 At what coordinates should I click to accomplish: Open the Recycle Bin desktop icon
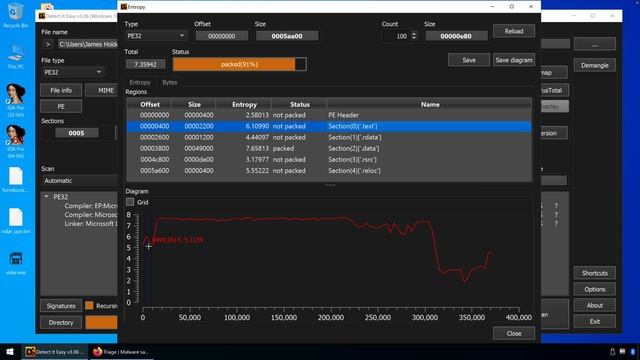[x=16, y=16]
